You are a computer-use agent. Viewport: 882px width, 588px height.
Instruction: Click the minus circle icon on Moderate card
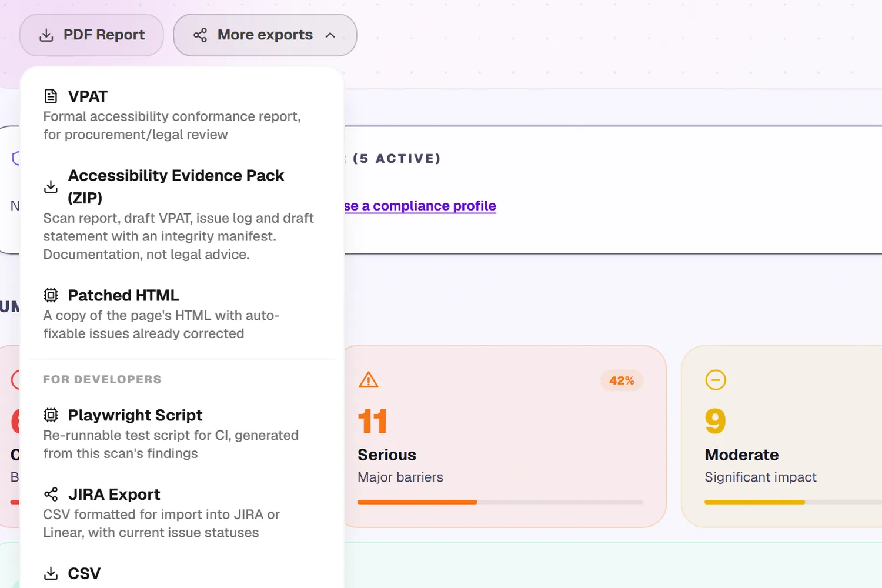click(x=716, y=380)
